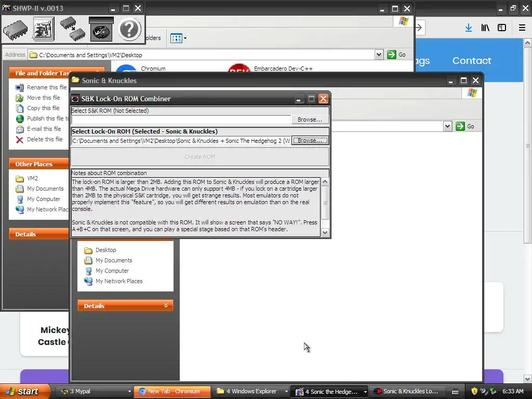Click the on-screen keyboard tray icon
The image size is (532, 399).
[455, 392]
